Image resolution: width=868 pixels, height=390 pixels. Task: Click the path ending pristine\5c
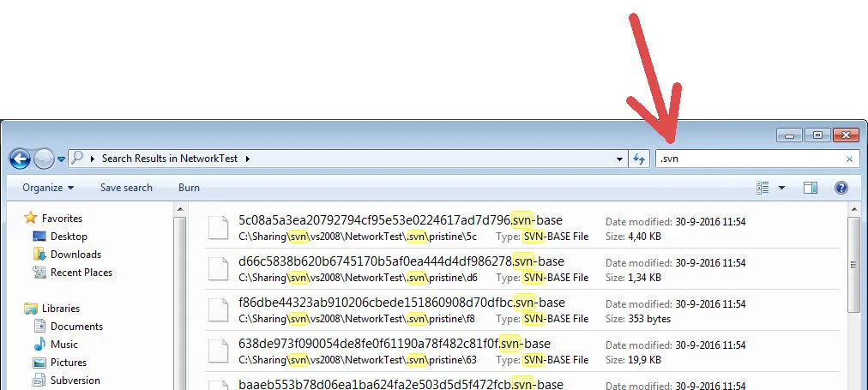(358, 237)
